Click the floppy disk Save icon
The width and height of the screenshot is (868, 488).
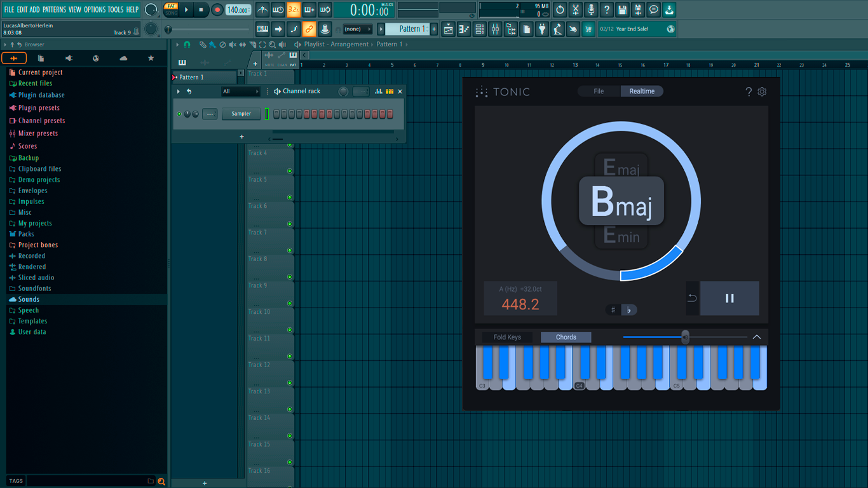click(622, 10)
